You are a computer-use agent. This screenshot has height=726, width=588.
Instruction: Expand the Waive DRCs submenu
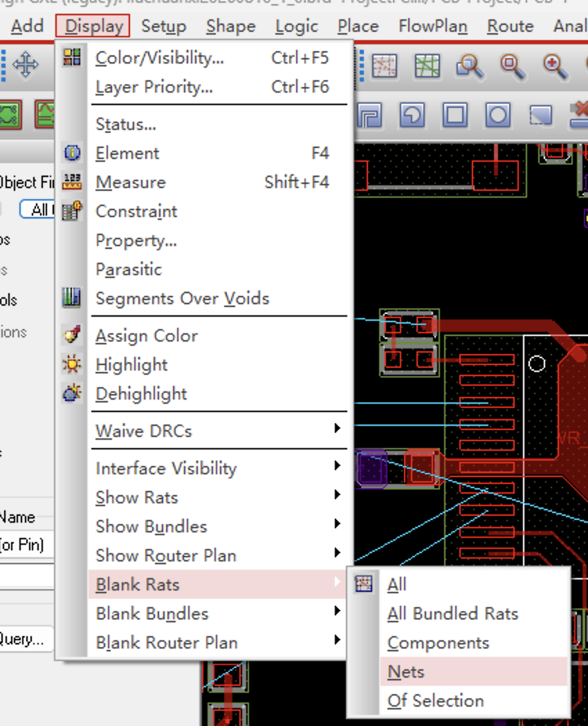click(217, 431)
